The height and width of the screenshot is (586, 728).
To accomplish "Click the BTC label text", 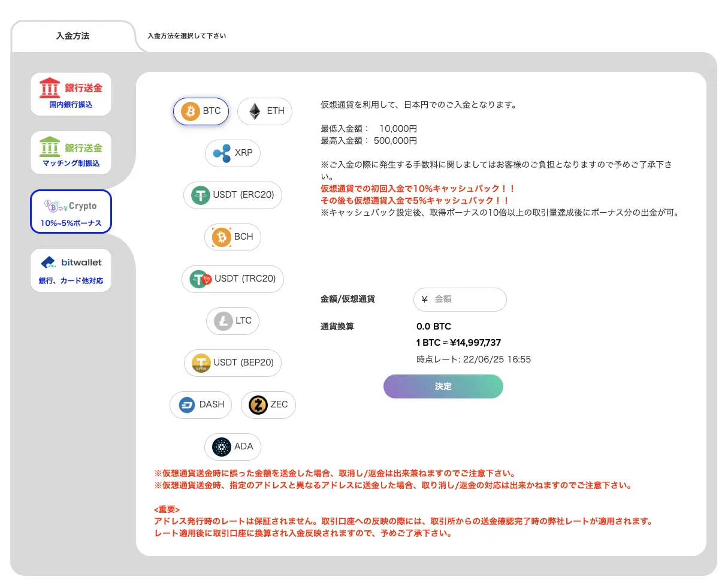I will (x=212, y=111).
